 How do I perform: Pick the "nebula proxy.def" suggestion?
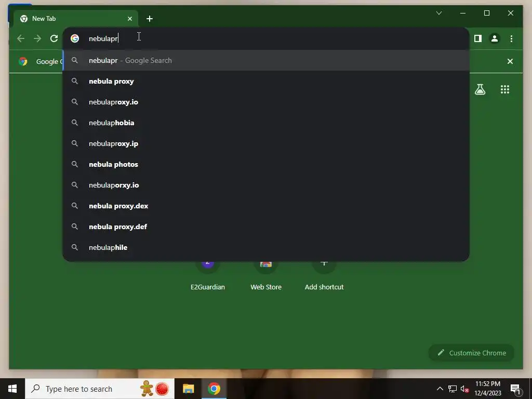(x=266, y=227)
